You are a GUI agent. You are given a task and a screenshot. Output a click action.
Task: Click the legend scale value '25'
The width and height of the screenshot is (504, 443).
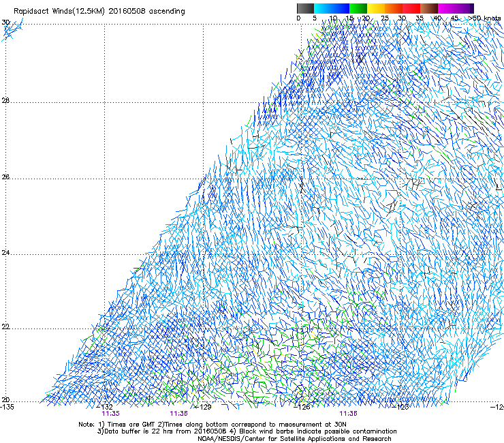click(385, 18)
